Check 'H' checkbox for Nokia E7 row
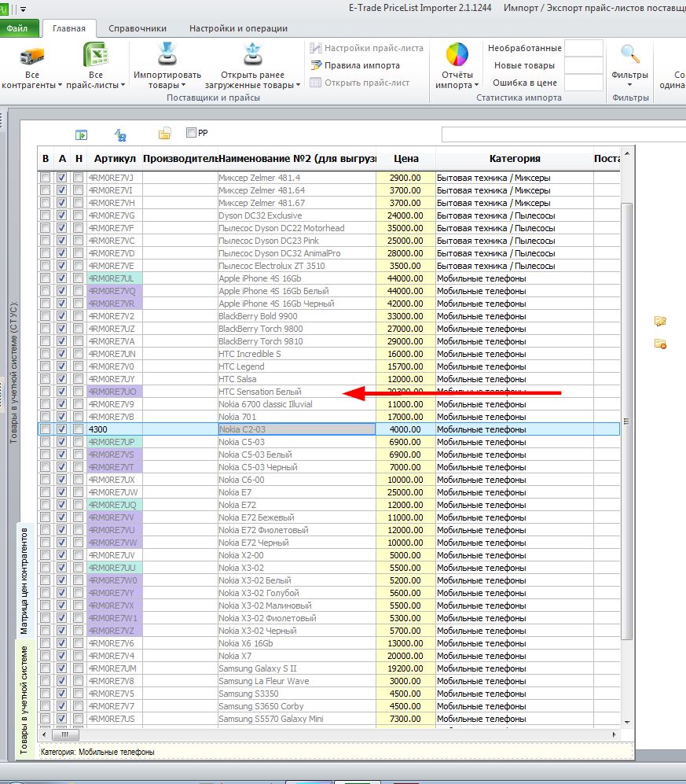The width and height of the screenshot is (686, 784). point(78,492)
